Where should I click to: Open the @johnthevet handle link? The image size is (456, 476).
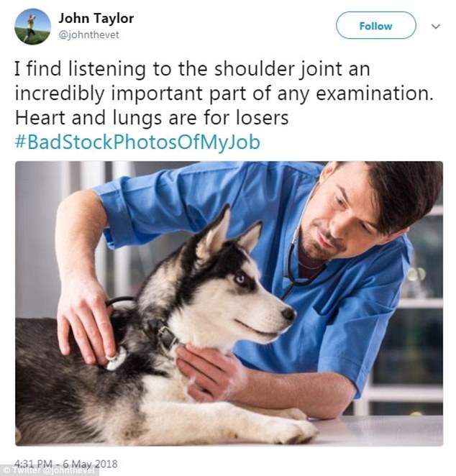pos(88,35)
